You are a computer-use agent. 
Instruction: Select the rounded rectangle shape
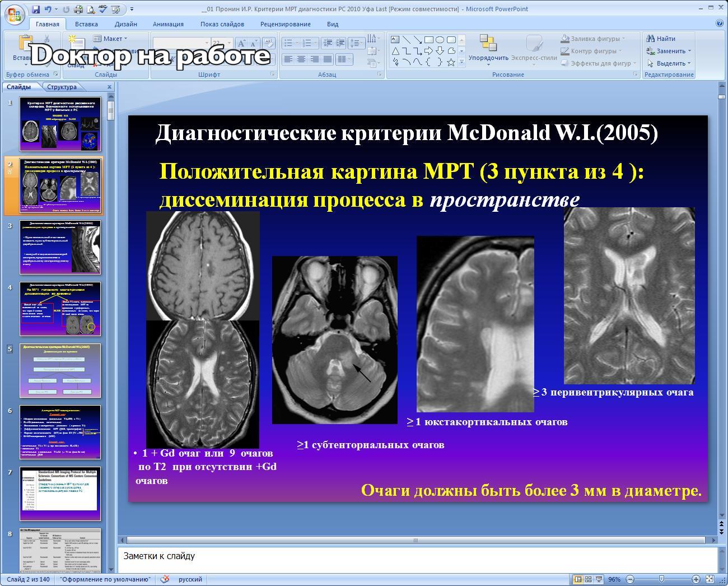451,40
